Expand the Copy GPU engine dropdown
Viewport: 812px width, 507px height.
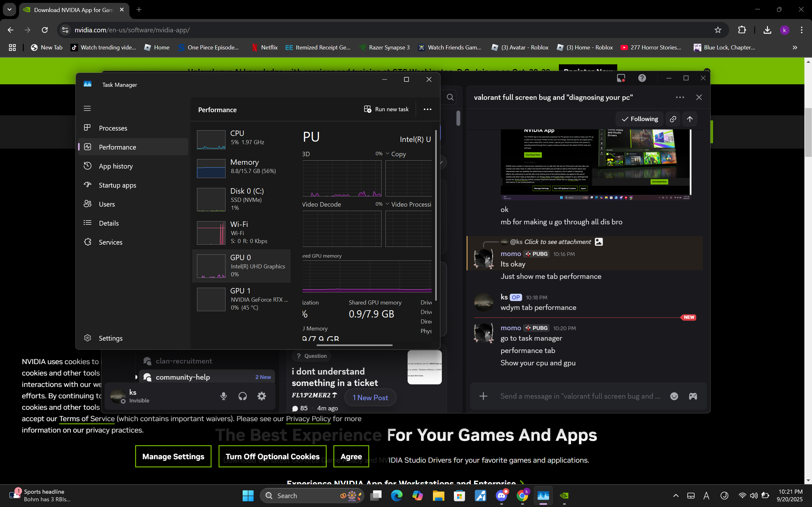point(388,154)
